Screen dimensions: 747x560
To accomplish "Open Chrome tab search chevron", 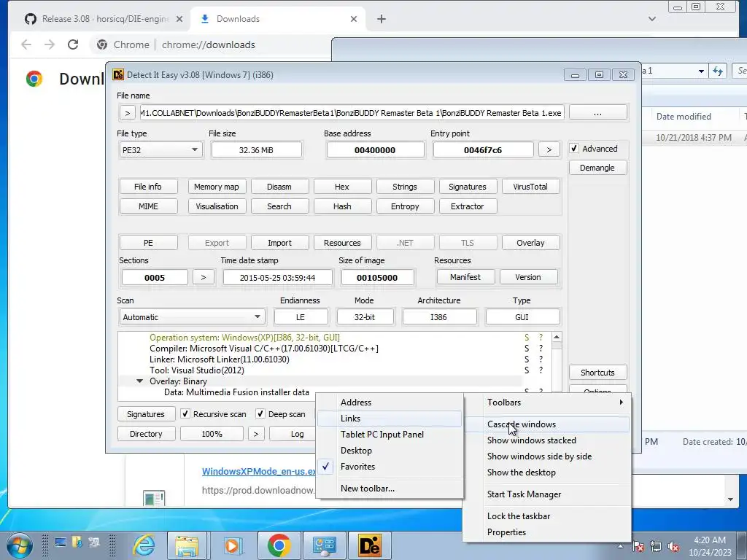I will 652,19.
